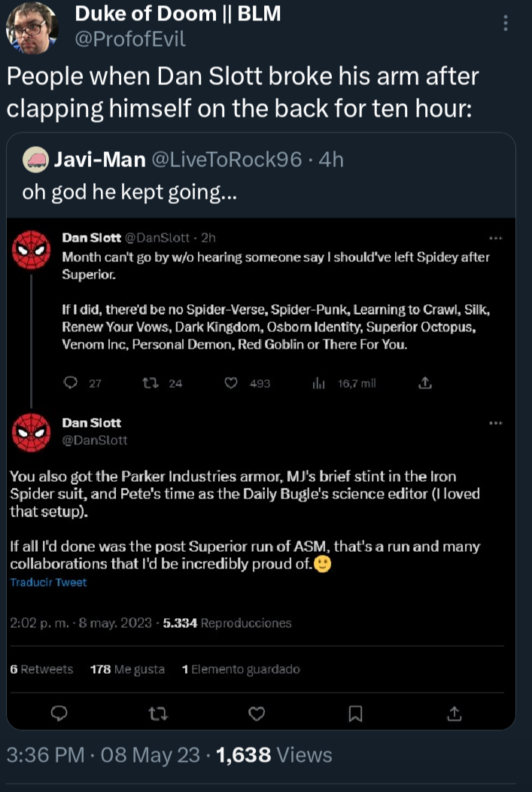
Task: Click the reply icon under the first Dan Slott tweet
Action: coord(71,383)
